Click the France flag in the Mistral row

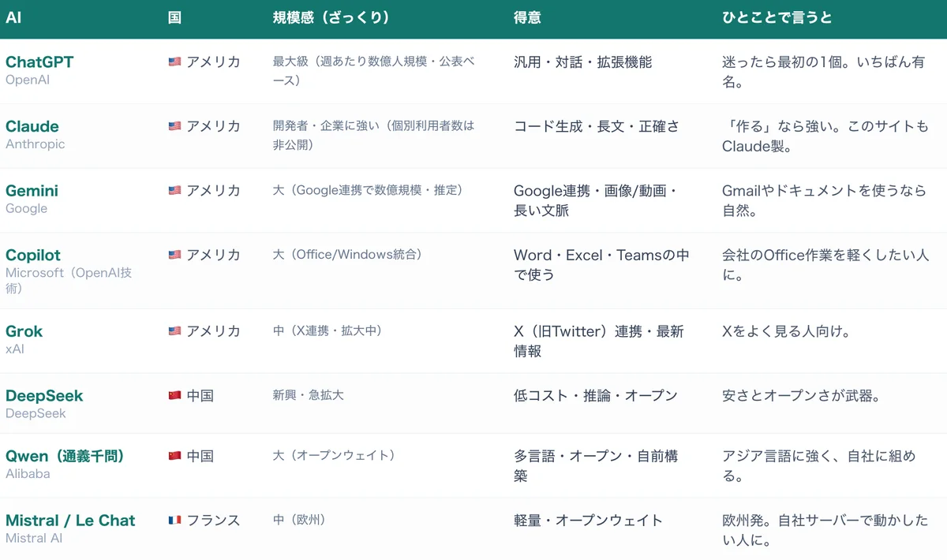[x=174, y=521]
